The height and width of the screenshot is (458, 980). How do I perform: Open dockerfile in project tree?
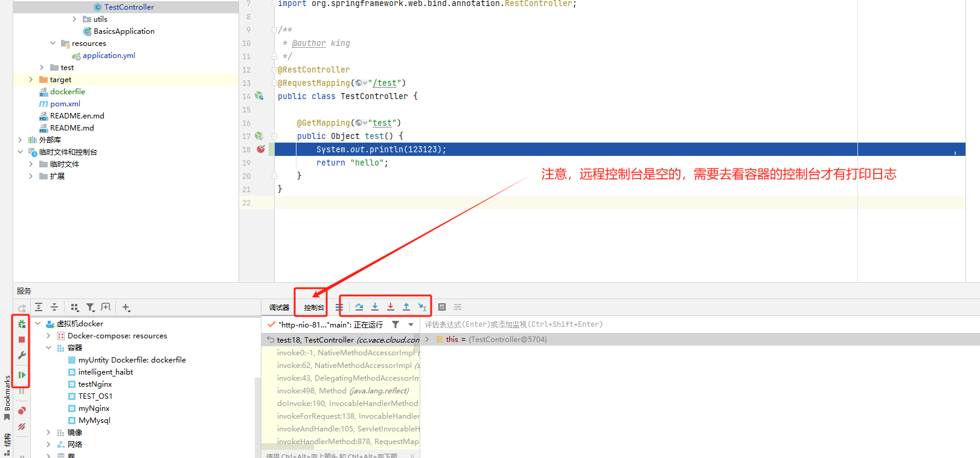click(x=68, y=91)
